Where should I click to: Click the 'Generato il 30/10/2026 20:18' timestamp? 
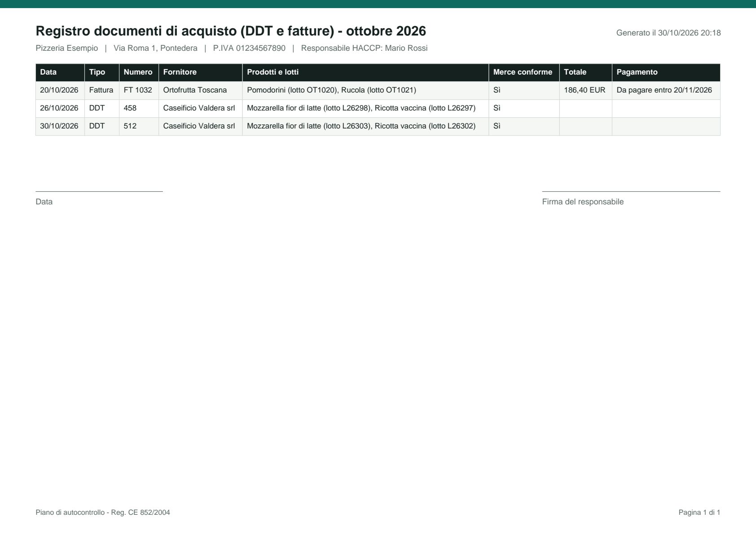click(668, 33)
